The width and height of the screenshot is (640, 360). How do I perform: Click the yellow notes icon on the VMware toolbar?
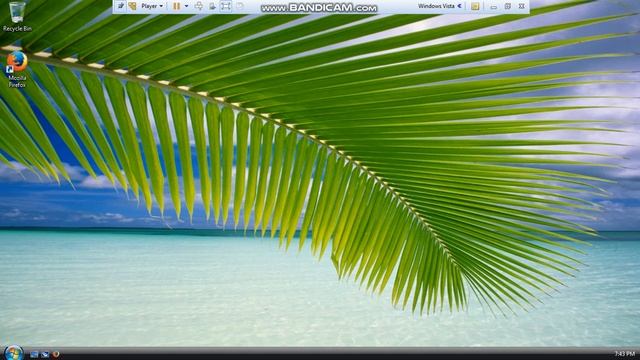coord(475,6)
